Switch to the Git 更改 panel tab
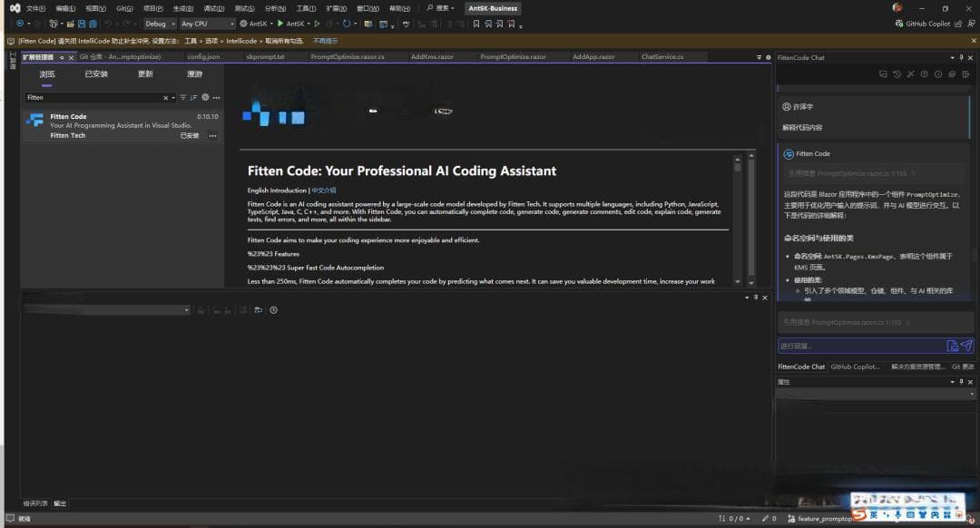Screen dimensions: 980x528 pos(963,367)
